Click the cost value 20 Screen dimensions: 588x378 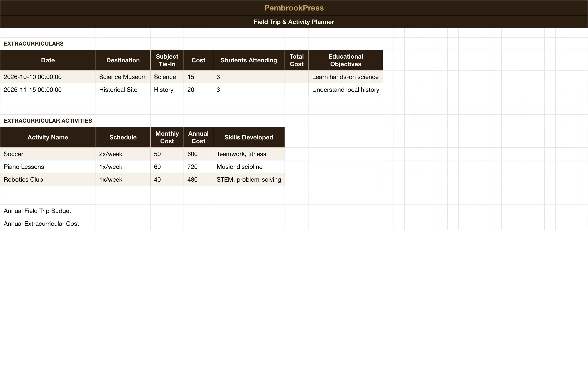[x=198, y=90]
